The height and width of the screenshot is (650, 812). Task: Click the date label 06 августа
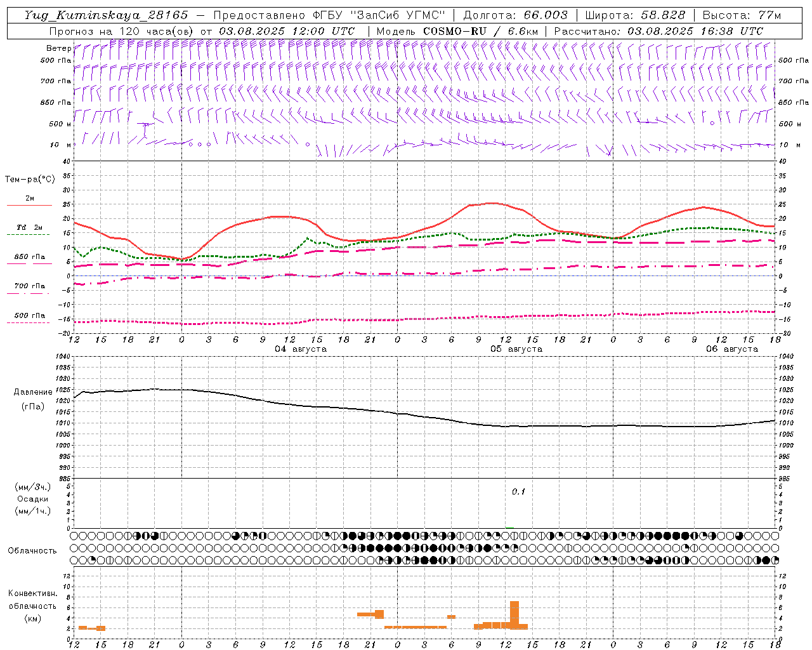(732, 349)
